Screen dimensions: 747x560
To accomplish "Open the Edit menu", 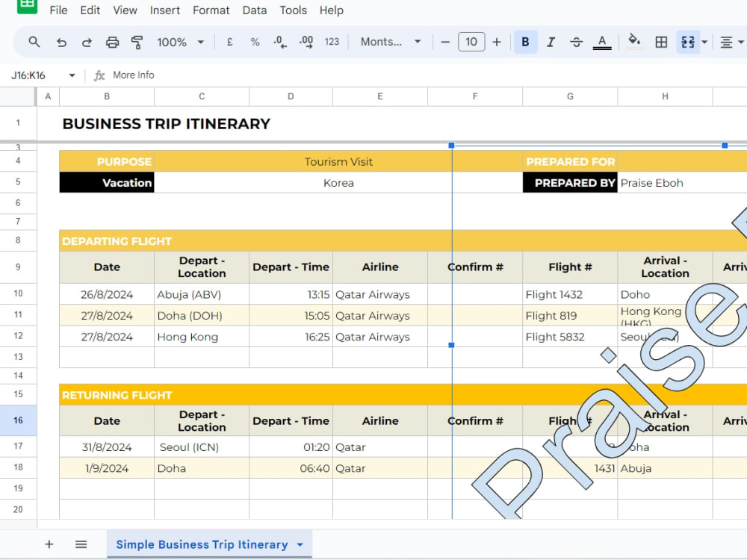I will point(90,10).
